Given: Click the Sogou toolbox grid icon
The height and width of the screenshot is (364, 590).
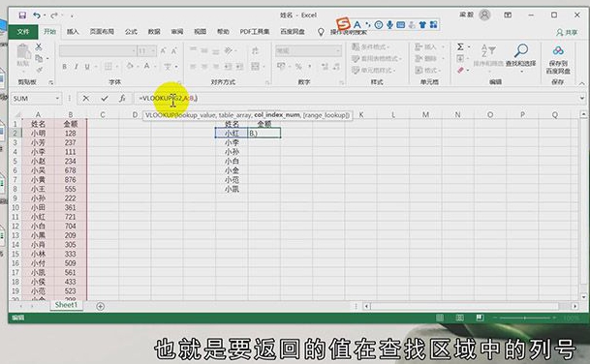Looking at the screenshot, I should (x=433, y=25).
